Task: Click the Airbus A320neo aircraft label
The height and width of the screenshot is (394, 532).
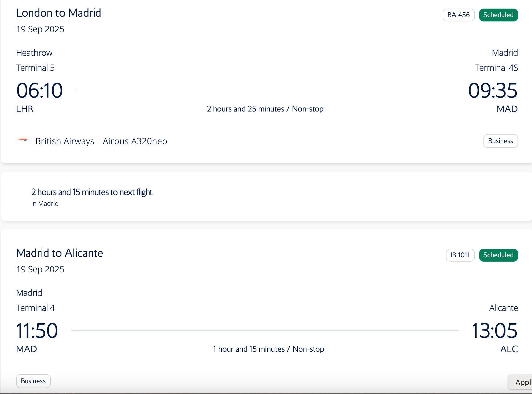Action: pyautogui.click(x=135, y=141)
